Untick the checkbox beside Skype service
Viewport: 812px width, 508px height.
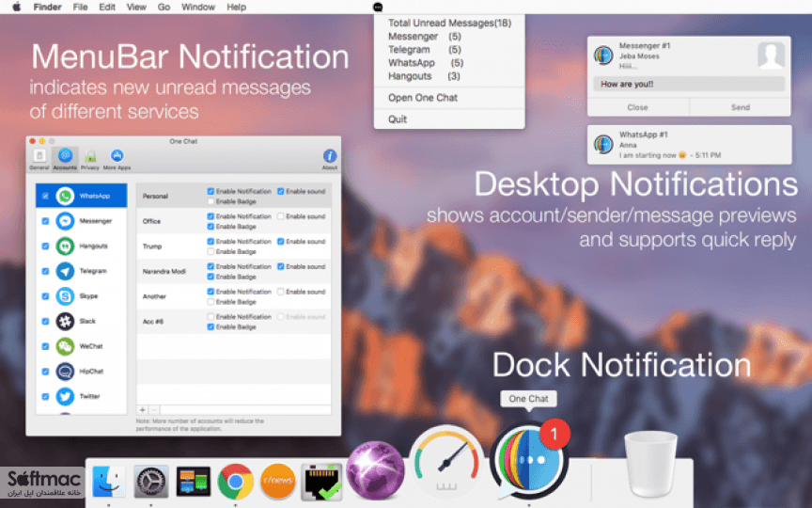tap(45, 296)
